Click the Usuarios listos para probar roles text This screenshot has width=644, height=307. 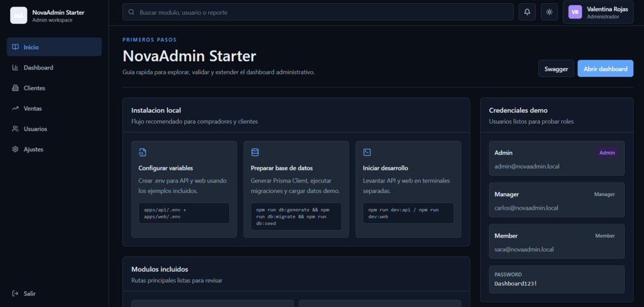click(531, 122)
